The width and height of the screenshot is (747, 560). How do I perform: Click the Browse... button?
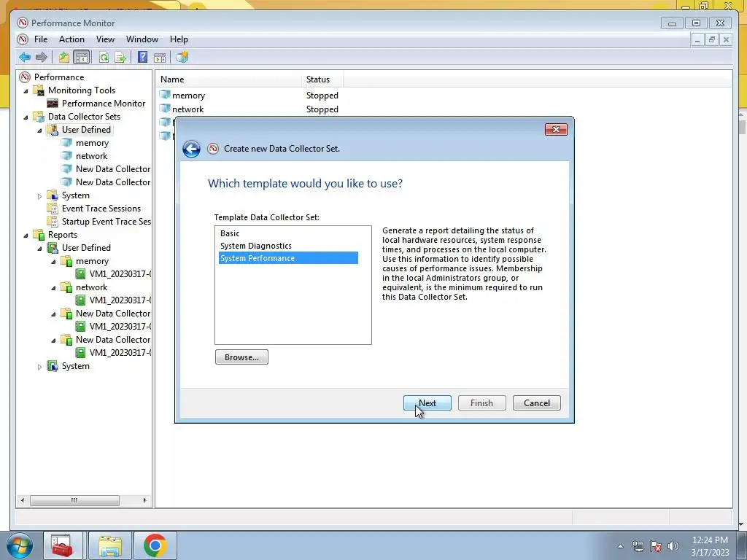[241, 357]
